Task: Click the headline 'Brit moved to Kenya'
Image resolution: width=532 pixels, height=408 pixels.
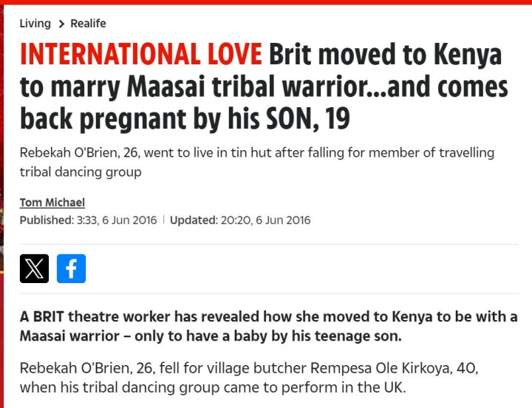Action: click(x=386, y=54)
